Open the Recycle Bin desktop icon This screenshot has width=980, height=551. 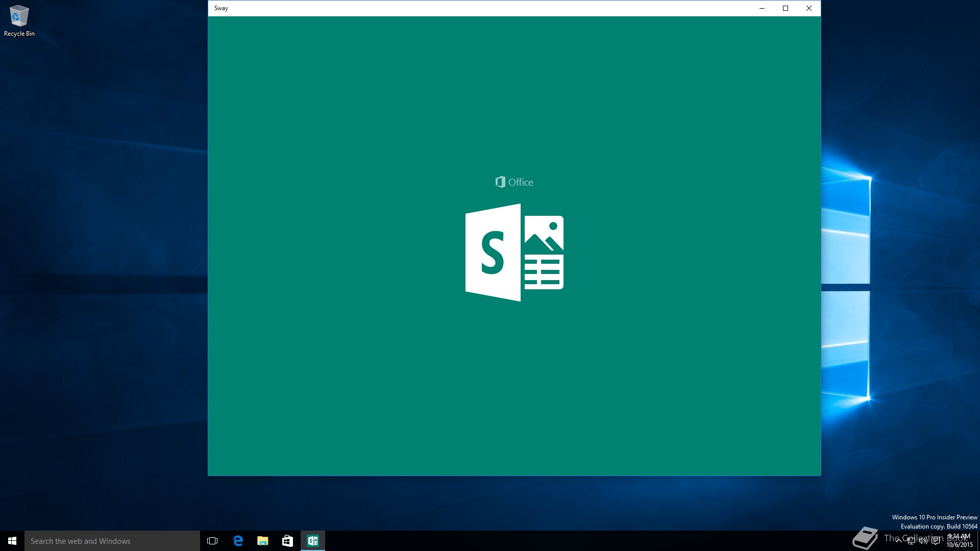pyautogui.click(x=19, y=20)
